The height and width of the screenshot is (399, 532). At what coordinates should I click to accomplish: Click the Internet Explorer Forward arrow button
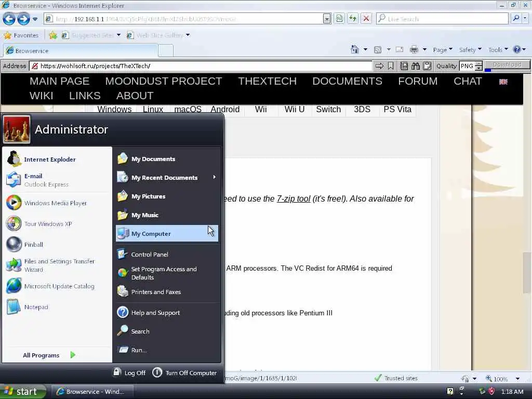coord(23,19)
